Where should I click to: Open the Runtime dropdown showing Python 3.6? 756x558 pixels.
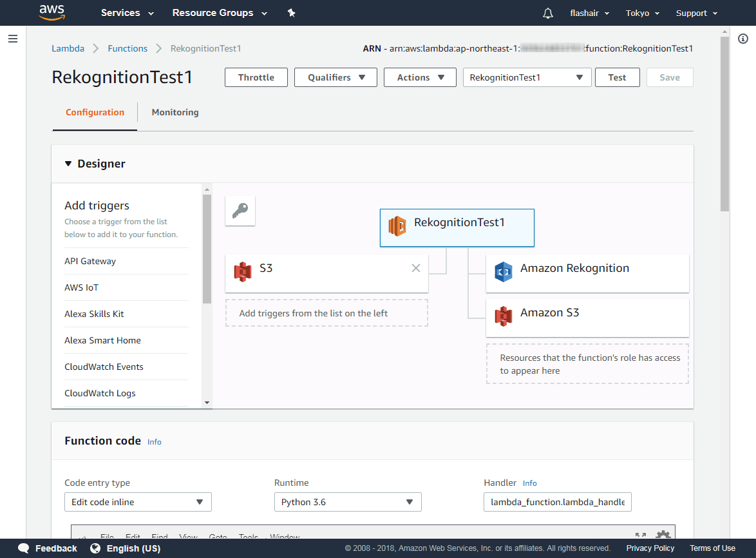348,501
